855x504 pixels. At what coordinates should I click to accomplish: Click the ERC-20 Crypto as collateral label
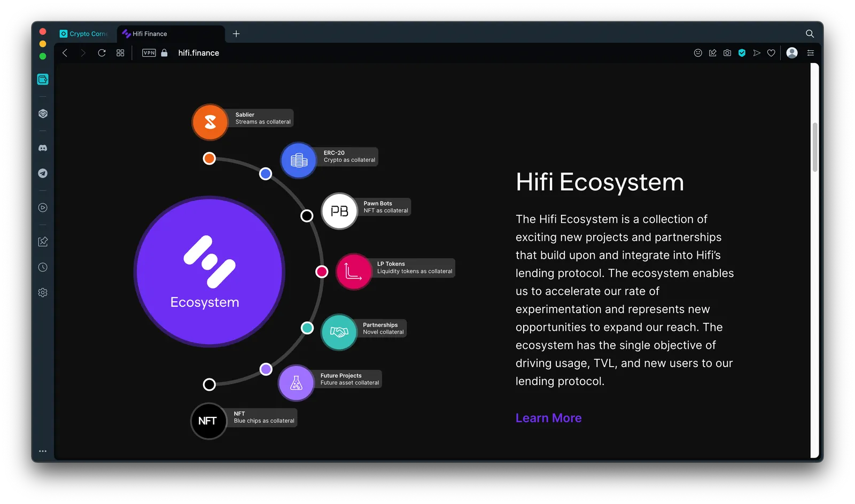(x=349, y=156)
